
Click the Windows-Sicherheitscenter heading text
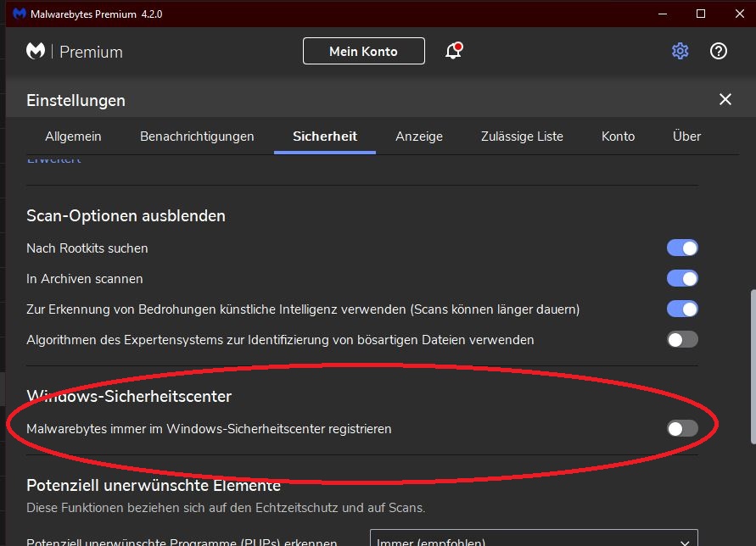(x=129, y=396)
